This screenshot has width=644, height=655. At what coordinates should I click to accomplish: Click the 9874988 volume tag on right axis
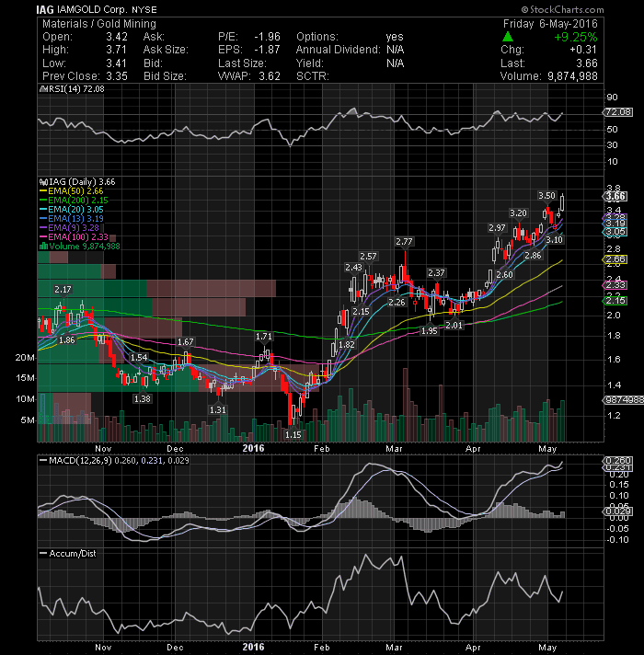point(624,400)
